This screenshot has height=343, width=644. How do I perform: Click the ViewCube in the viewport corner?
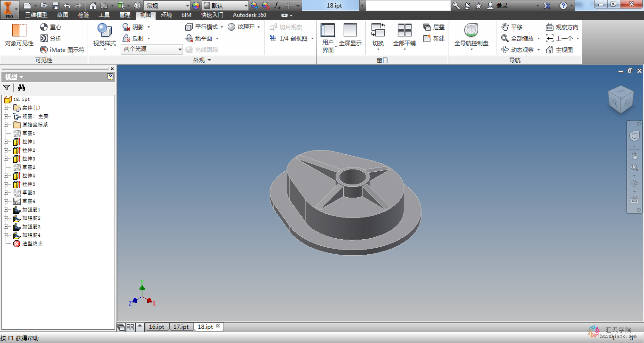620,100
